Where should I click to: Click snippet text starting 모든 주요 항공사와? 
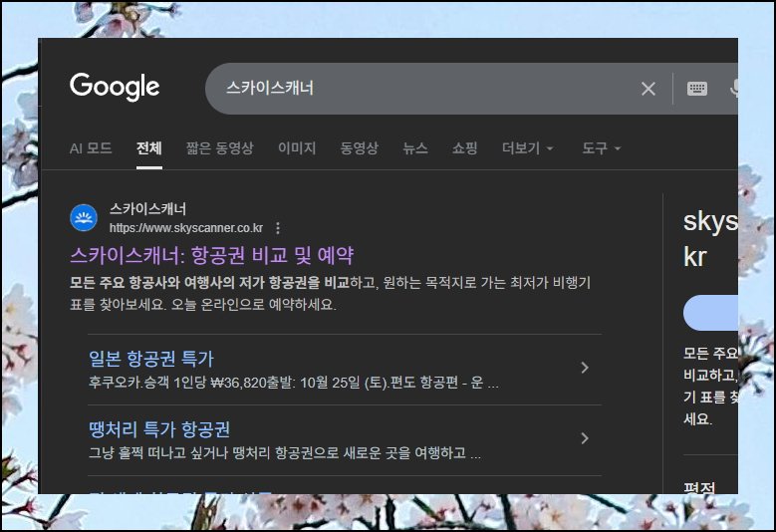[x=330, y=294]
